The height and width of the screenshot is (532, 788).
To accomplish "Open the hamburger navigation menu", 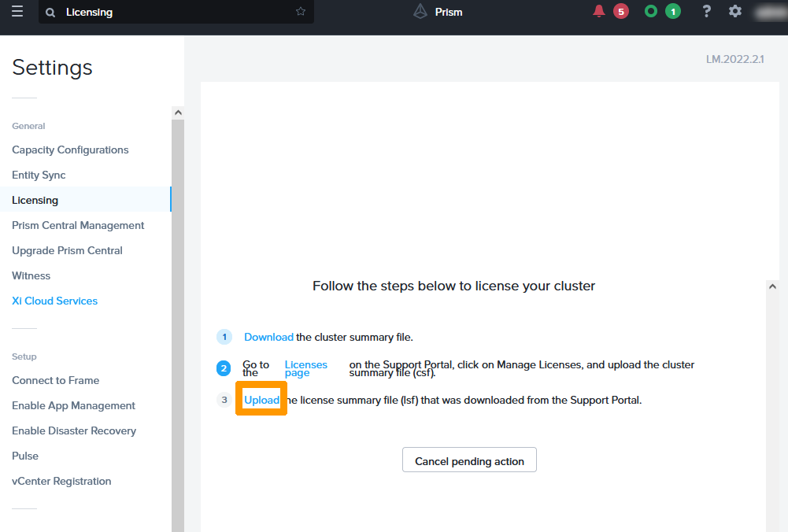I will click(17, 11).
